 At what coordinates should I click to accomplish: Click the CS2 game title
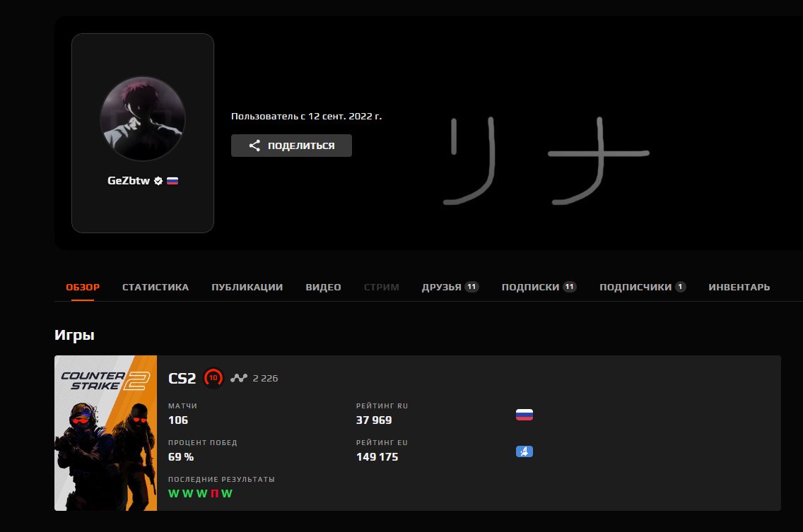pos(182,378)
